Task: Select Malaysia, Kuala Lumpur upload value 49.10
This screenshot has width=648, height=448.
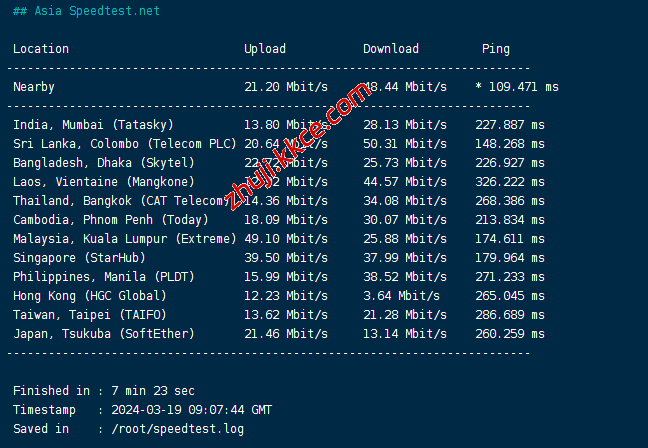Action: [286, 239]
